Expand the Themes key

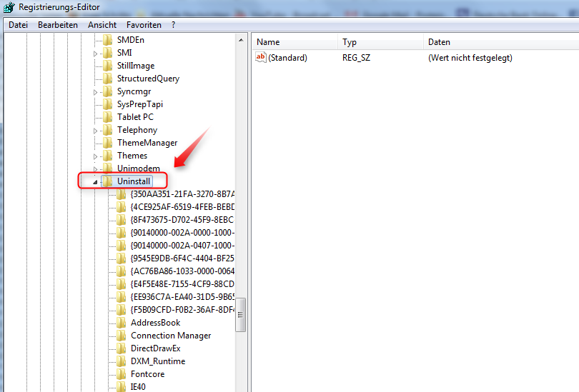95,156
